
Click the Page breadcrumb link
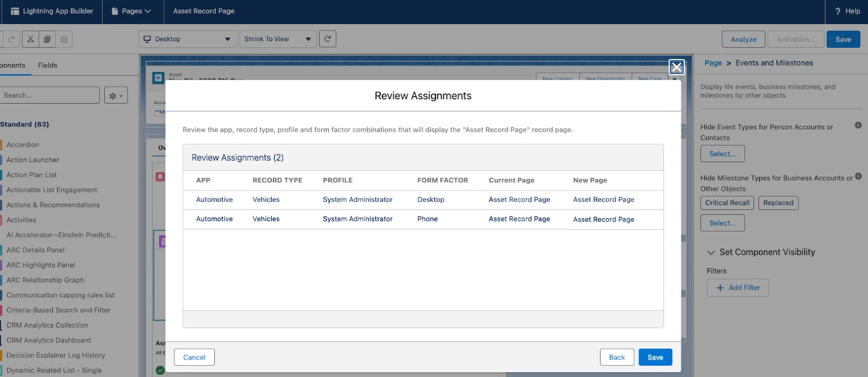pyautogui.click(x=713, y=63)
